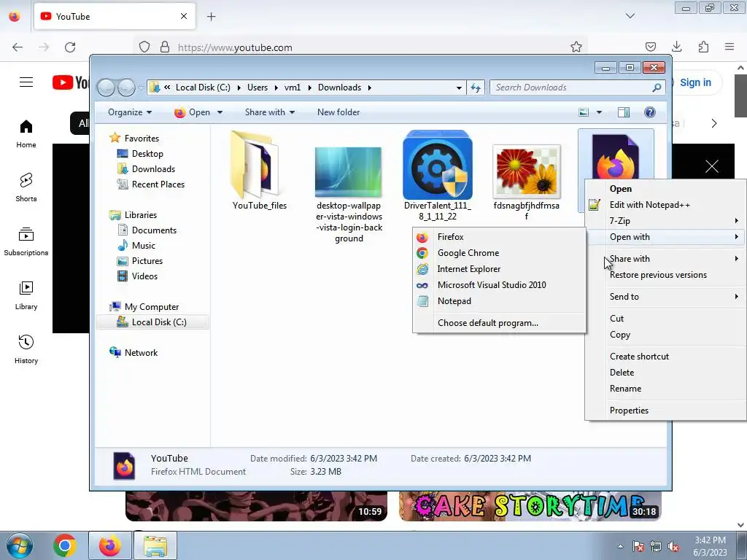Image resolution: width=747 pixels, height=560 pixels.
Task: Open Music library
Action: tap(144, 246)
